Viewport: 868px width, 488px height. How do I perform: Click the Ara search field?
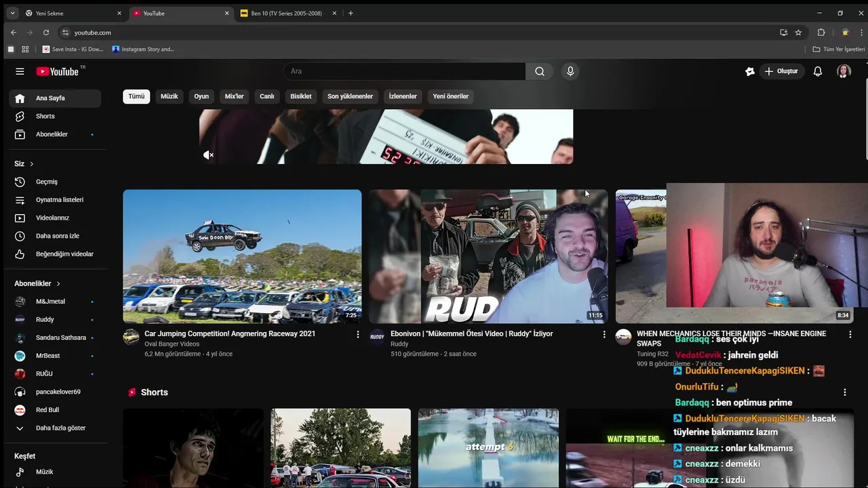click(x=404, y=71)
